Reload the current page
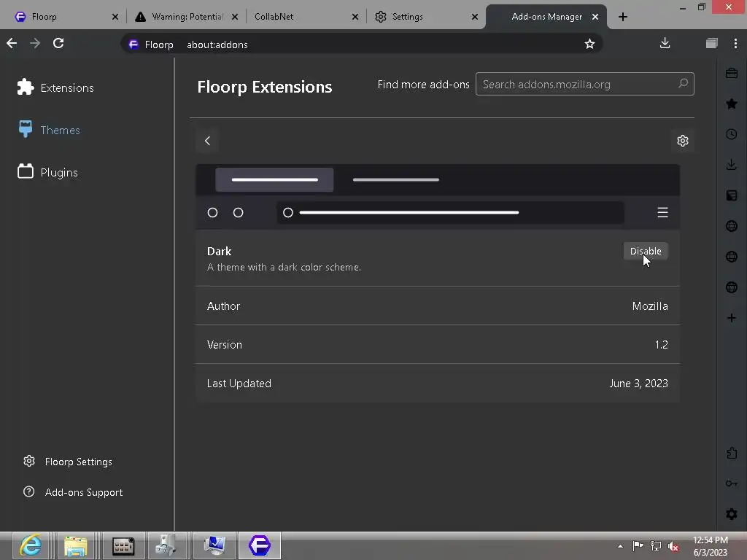The width and height of the screenshot is (747, 560). coord(58,43)
